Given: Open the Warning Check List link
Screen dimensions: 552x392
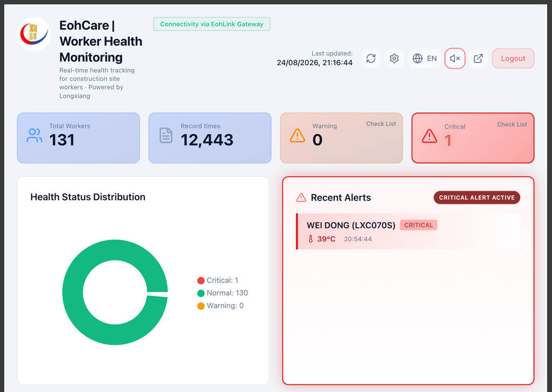Looking at the screenshot, I should pyautogui.click(x=381, y=124).
